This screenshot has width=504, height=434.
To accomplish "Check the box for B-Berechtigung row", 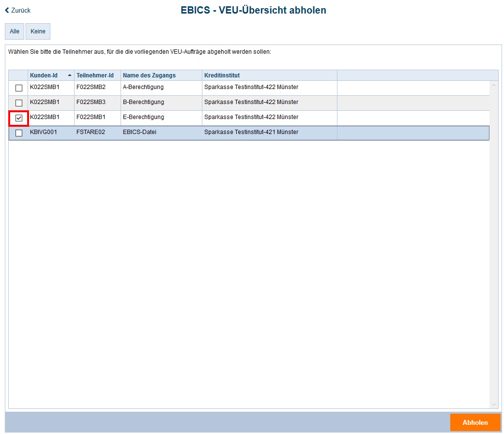I will point(19,103).
